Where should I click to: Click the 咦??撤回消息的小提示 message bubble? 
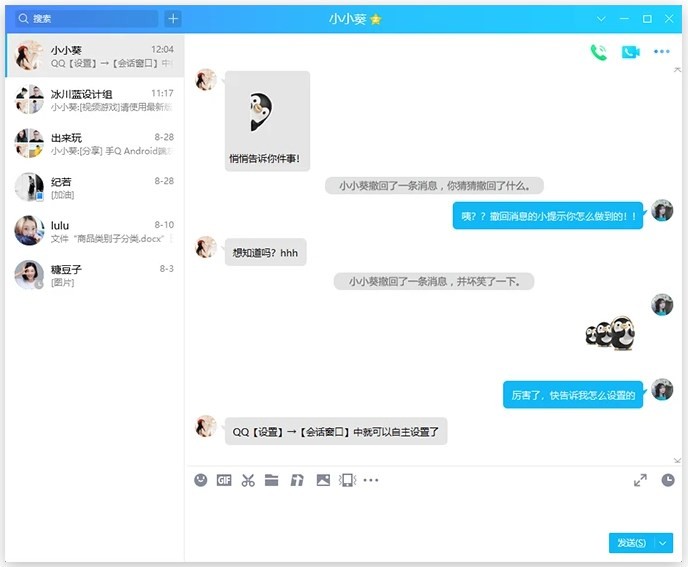(548, 215)
